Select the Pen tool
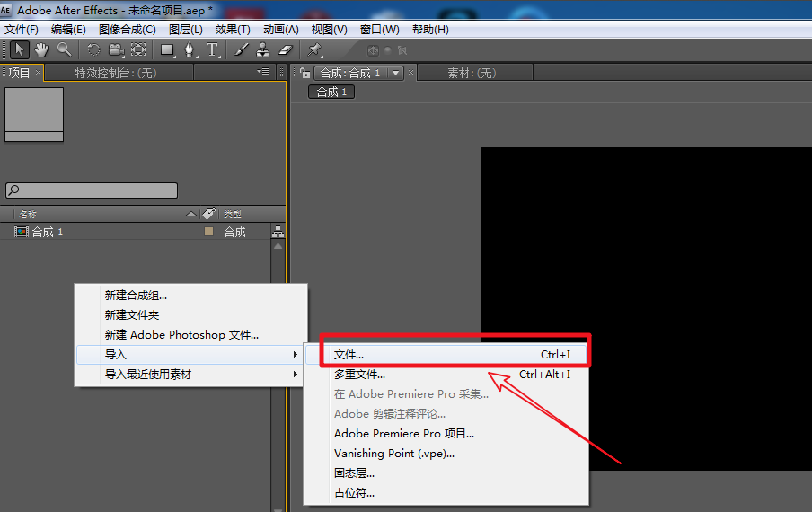 (190, 50)
